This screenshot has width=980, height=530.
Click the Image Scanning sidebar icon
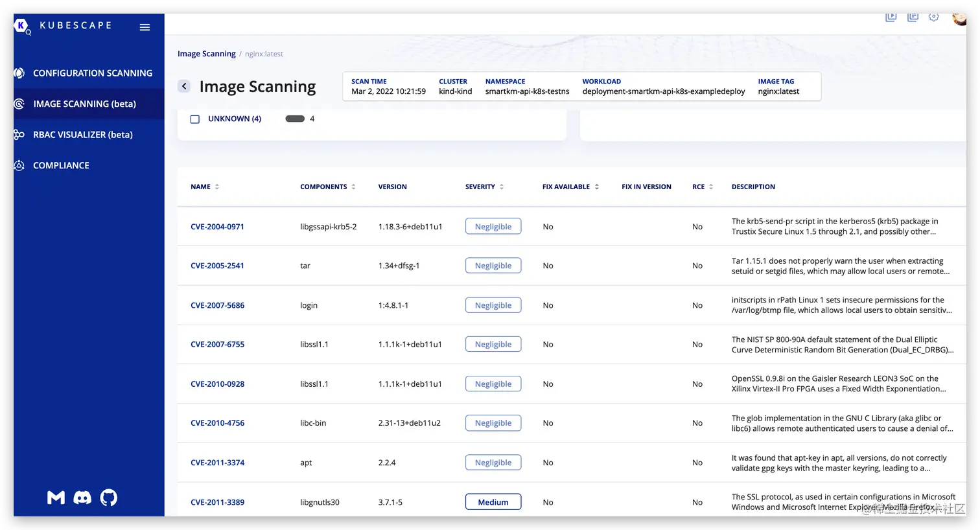(19, 104)
